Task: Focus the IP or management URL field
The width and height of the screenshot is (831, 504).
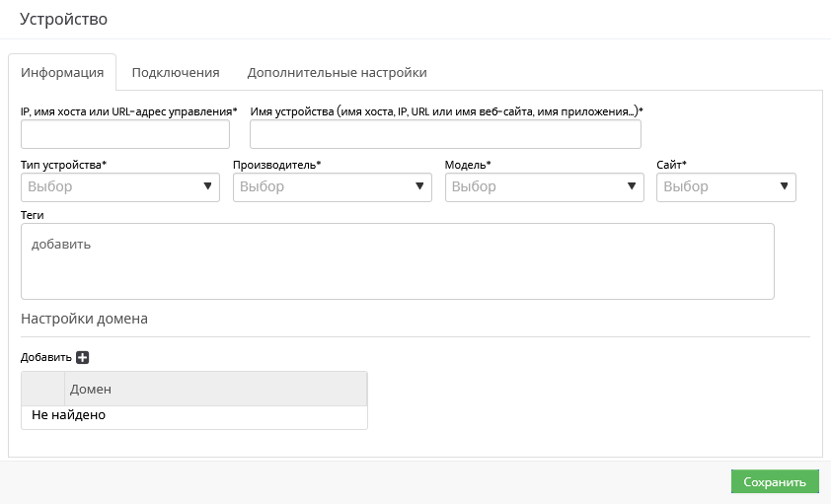Action: (125, 134)
